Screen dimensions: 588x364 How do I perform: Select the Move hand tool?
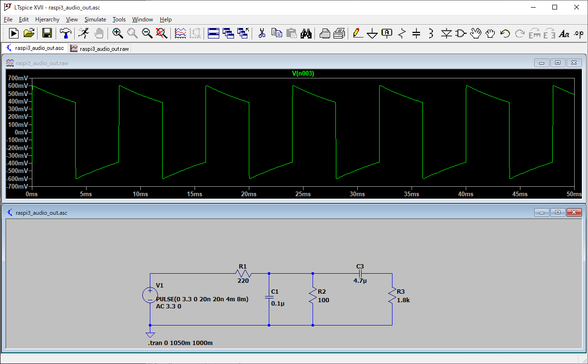coord(475,33)
